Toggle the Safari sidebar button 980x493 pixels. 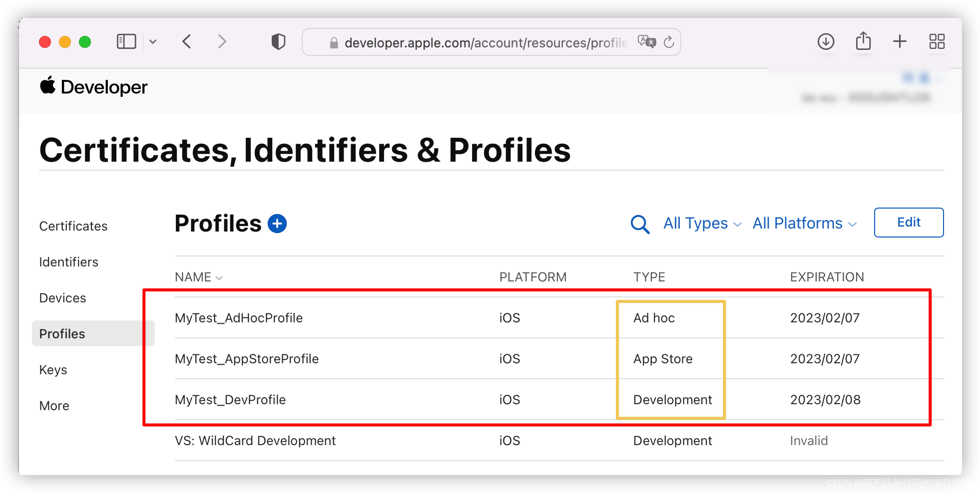pos(126,41)
